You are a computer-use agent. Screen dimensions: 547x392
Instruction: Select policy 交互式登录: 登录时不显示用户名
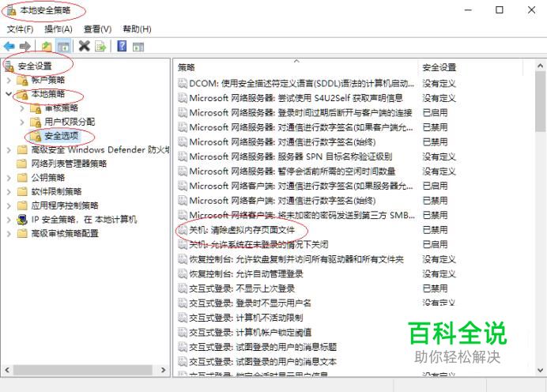250,303
